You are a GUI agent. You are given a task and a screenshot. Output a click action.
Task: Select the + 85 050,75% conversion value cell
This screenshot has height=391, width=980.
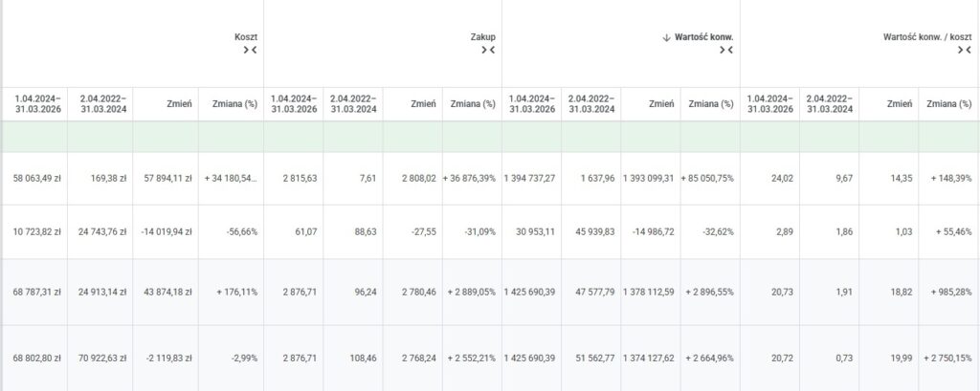pos(706,178)
